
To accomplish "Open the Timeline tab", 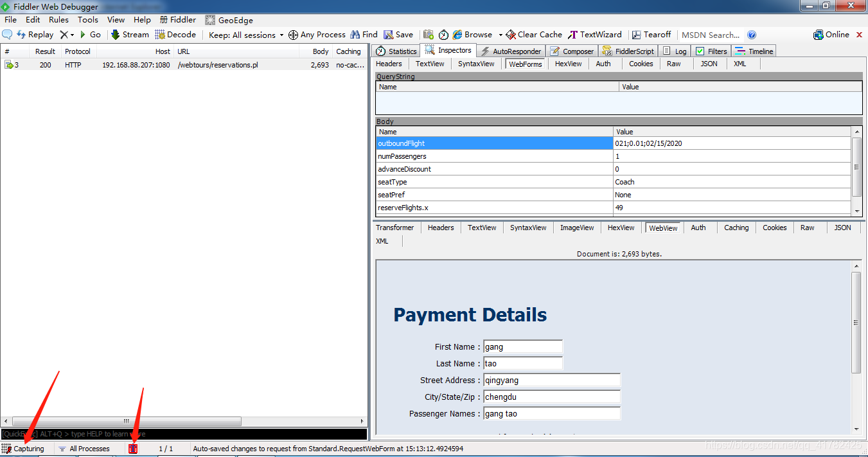I will pyautogui.click(x=755, y=51).
